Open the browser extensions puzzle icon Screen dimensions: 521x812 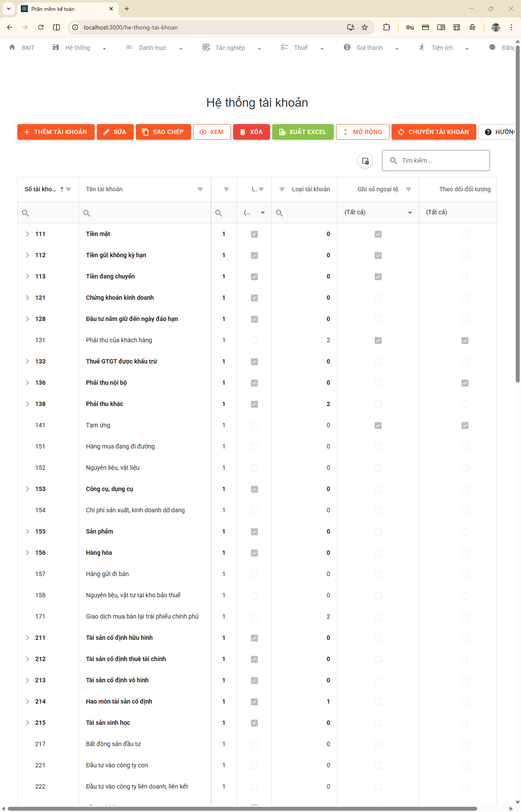tap(386, 27)
